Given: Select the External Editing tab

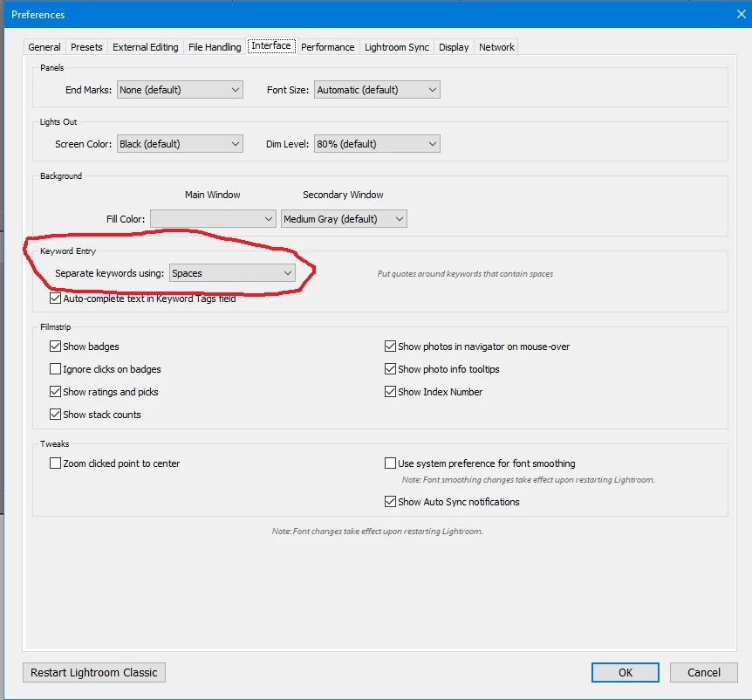Looking at the screenshot, I should tap(146, 47).
